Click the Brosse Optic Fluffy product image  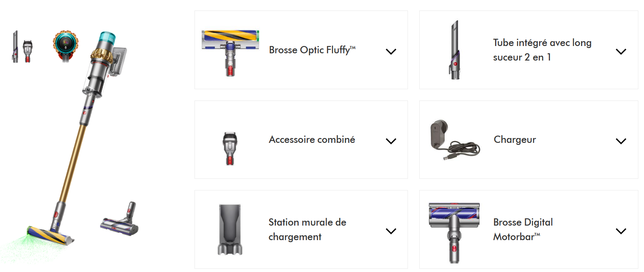click(230, 51)
